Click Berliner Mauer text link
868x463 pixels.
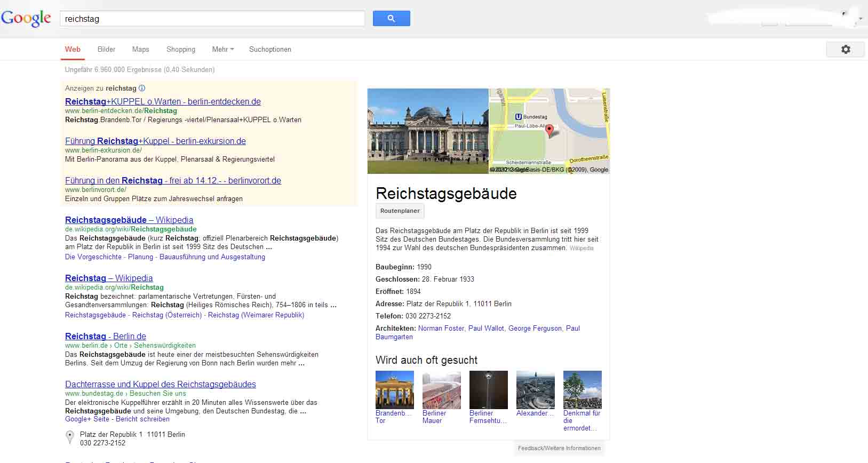434,417
